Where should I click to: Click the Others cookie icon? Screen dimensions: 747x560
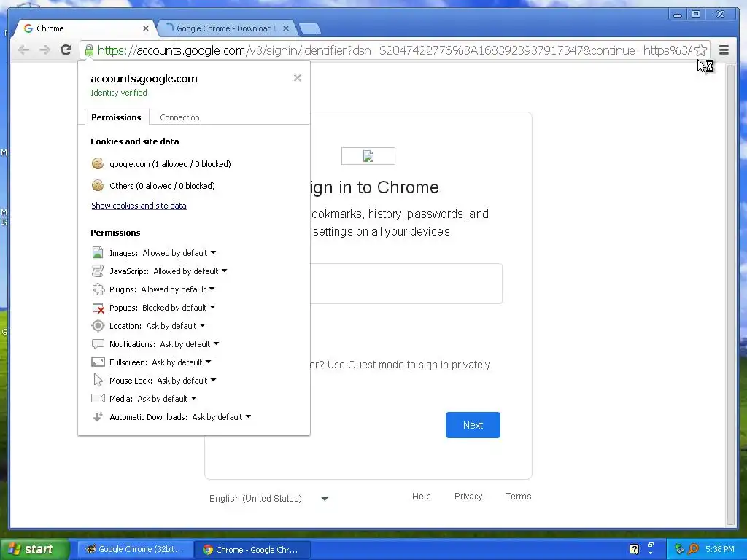98,185
